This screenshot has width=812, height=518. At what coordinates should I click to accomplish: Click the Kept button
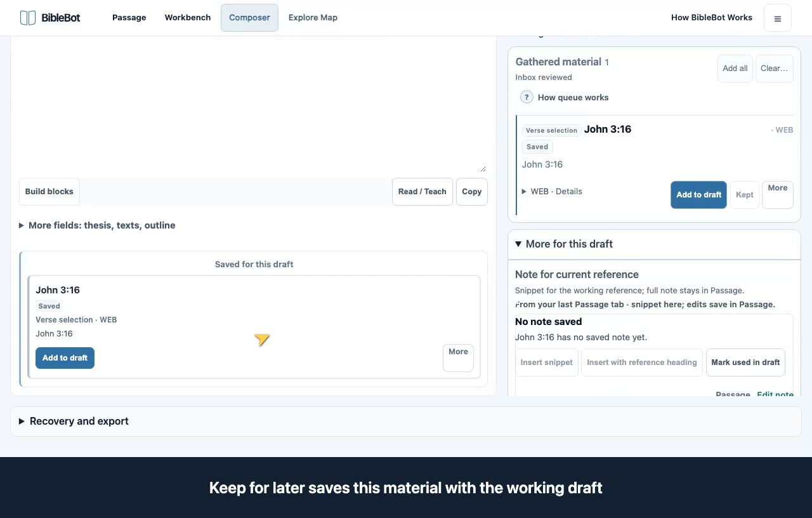tap(745, 195)
